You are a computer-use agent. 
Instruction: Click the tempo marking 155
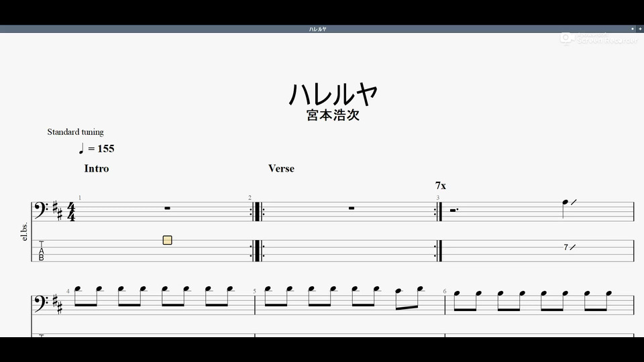[97, 149]
